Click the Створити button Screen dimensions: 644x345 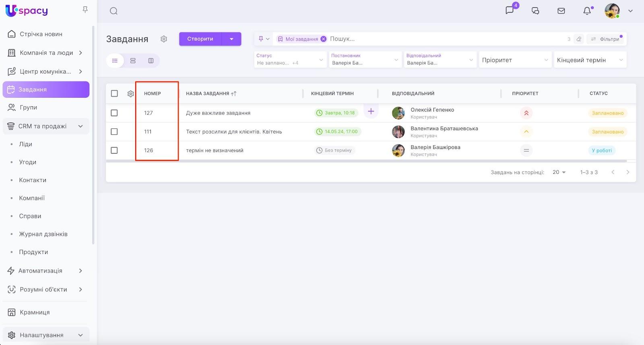pos(200,39)
